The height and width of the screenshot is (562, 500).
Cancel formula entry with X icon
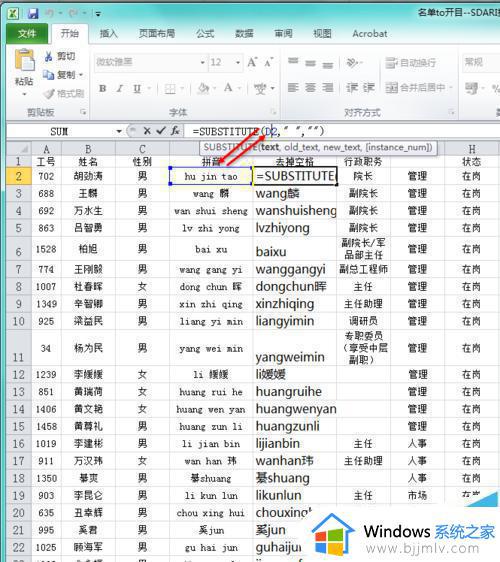[147, 131]
